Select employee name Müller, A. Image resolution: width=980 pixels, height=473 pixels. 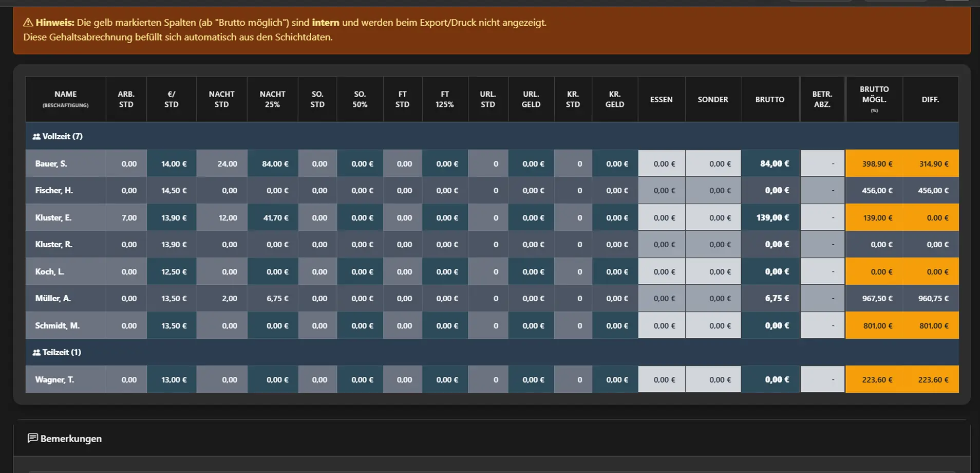point(53,298)
